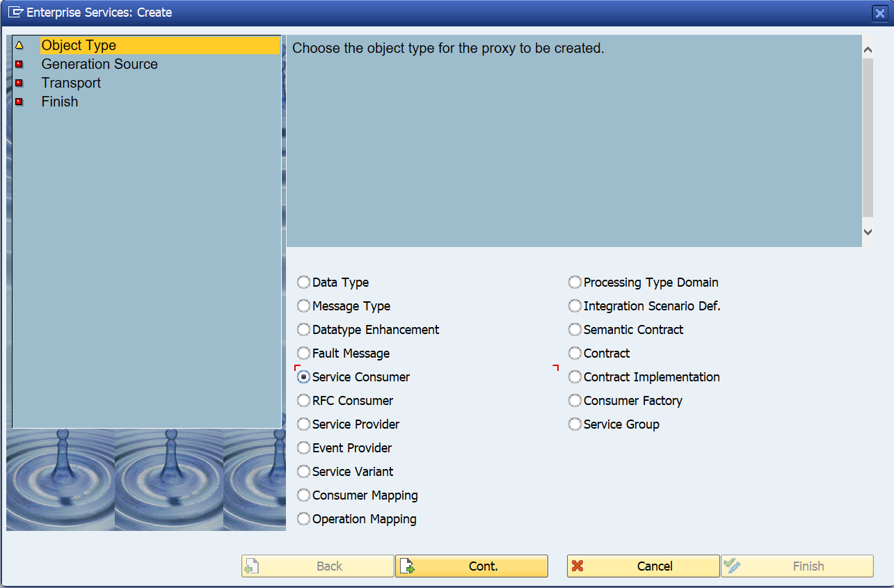Click the description scroll up arrow
The height and width of the screenshot is (588, 894).
[868, 50]
